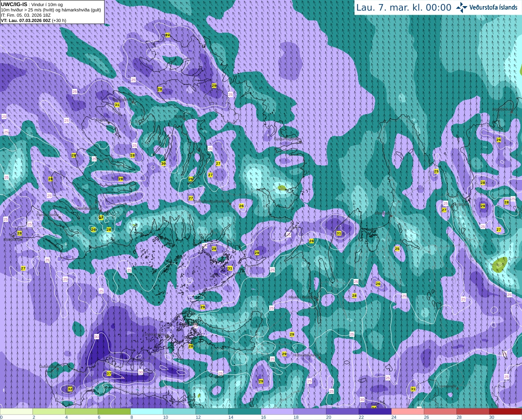Viewport: 522px width, 420px height.
Task: Click the yellow 31 label near Hveravellir
Action: (413, 389)
